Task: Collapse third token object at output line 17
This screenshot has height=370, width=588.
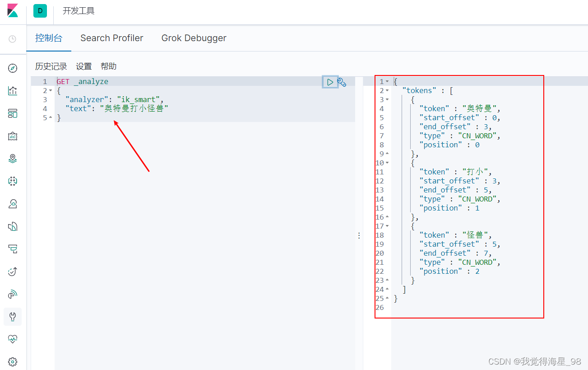Action: coord(387,226)
